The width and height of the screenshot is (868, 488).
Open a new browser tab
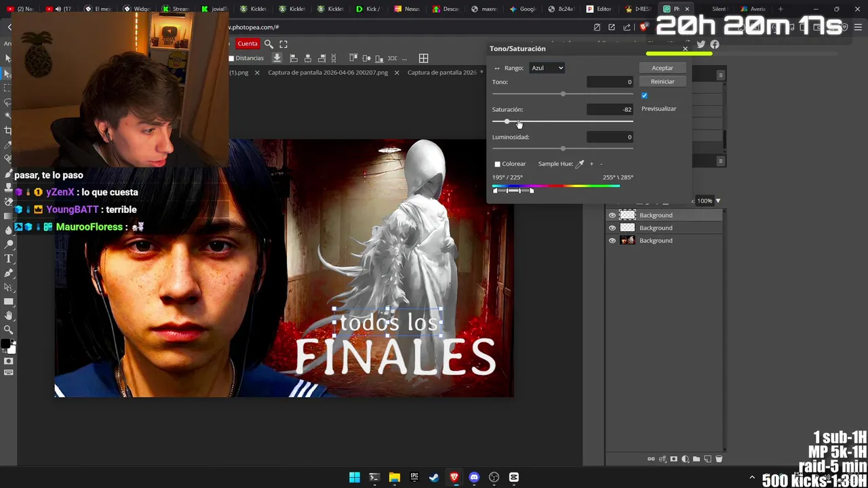click(781, 9)
